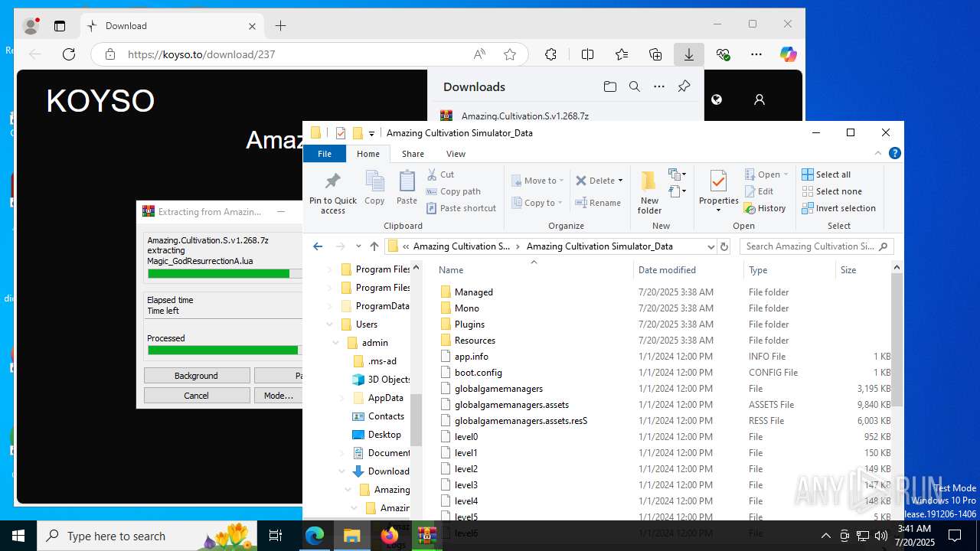Select globalgamemanagers.assets file
This screenshot has height=551, width=980.
point(511,405)
